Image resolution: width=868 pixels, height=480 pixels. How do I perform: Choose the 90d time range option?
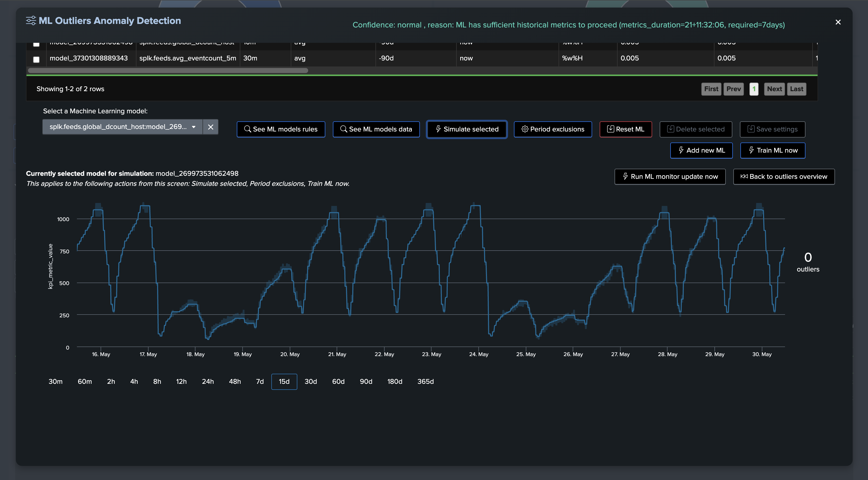366,382
